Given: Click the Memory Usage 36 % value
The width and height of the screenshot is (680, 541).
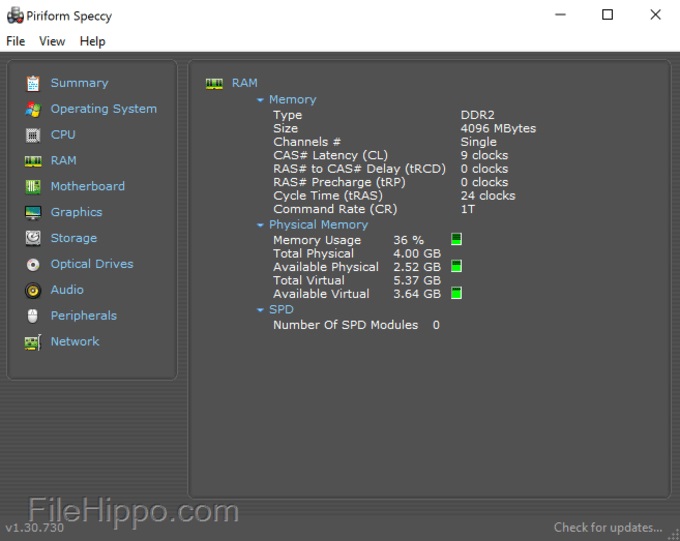Looking at the screenshot, I should coord(409,240).
